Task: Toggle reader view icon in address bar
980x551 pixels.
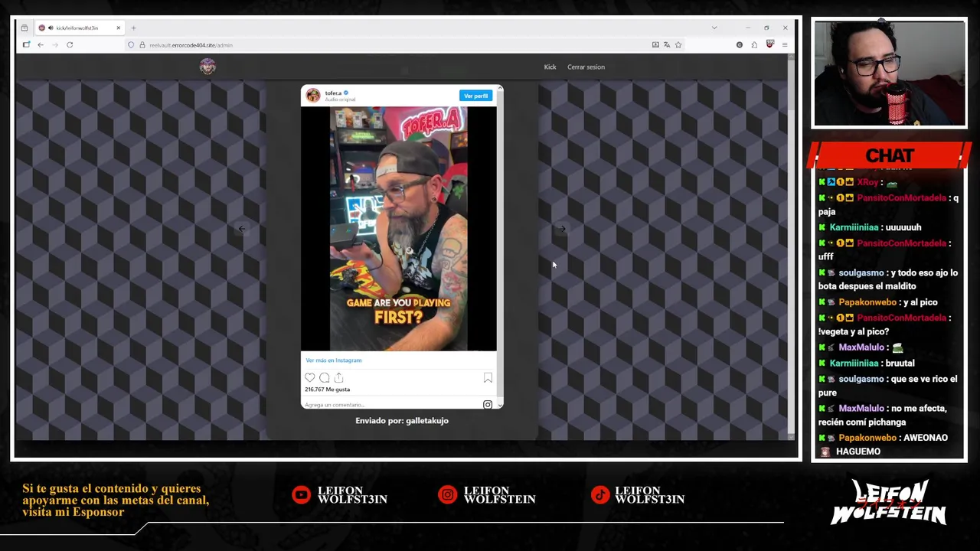Action: 655,44
